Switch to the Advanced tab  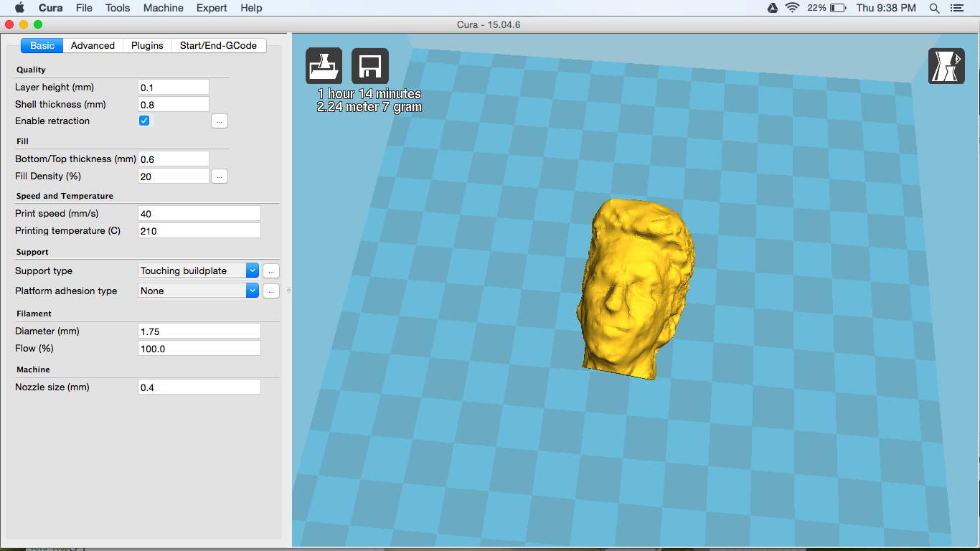93,45
